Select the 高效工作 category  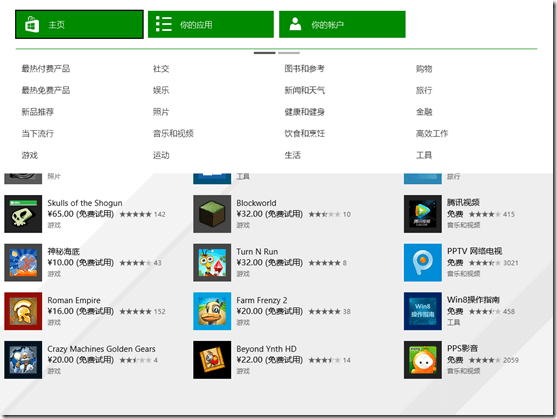point(432,134)
